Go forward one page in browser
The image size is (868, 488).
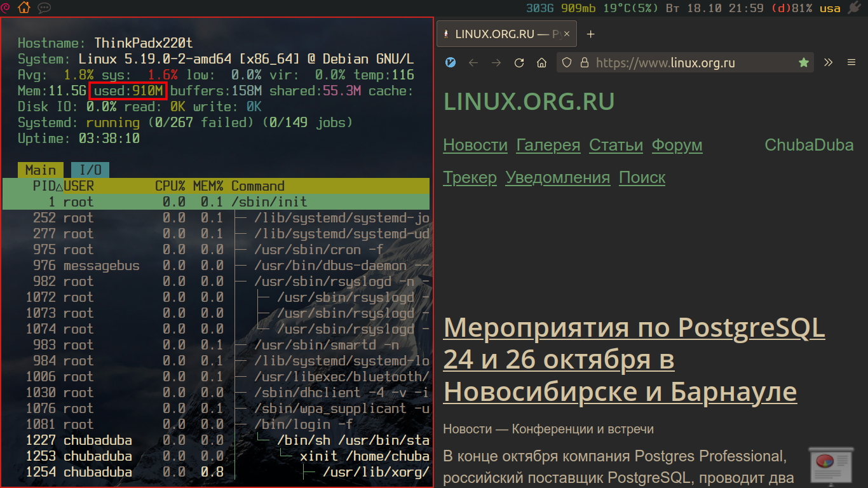pyautogui.click(x=496, y=62)
